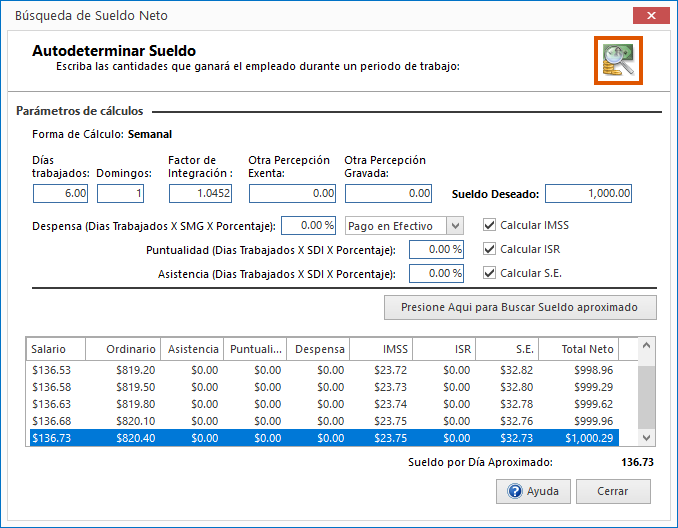Click the money magnifier icon in header

tap(617, 61)
